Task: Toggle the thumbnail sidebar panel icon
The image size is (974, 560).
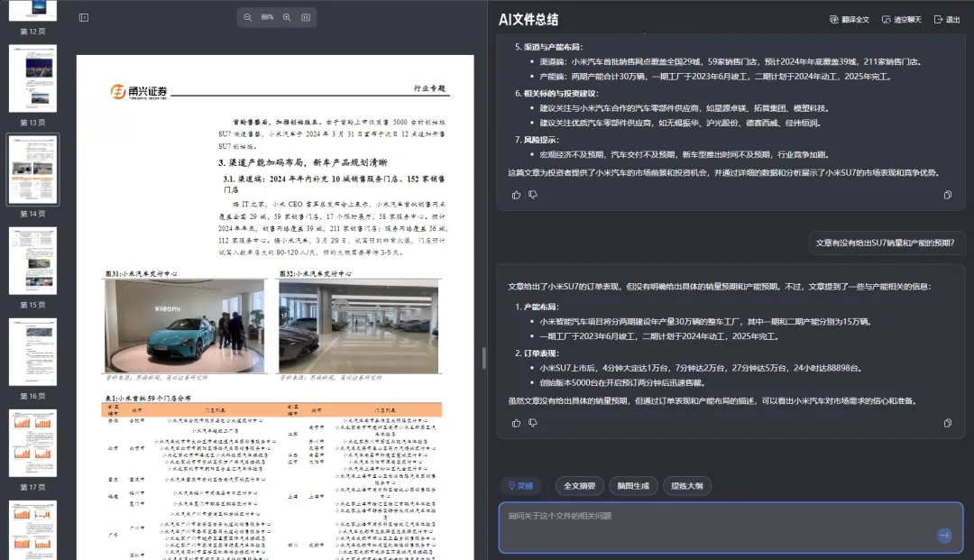Action: 84,17
